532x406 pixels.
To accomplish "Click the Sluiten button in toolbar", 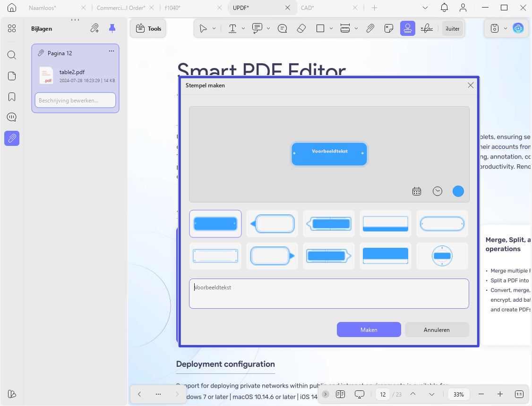I will pyautogui.click(x=452, y=29).
